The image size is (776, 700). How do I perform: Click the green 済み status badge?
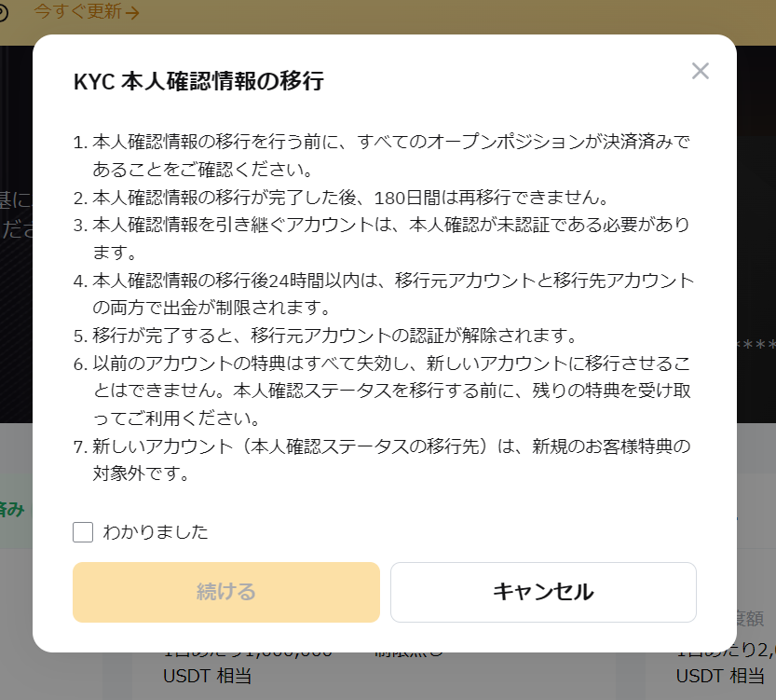[x=13, y=509]
